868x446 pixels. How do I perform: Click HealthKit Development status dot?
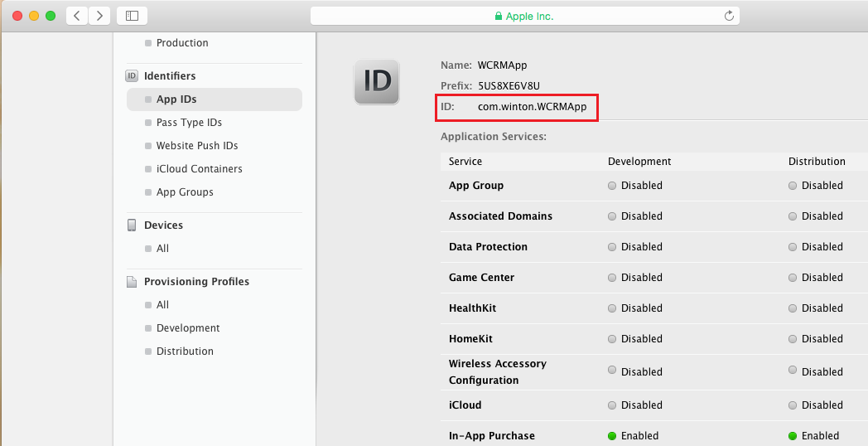pos(612,308)
